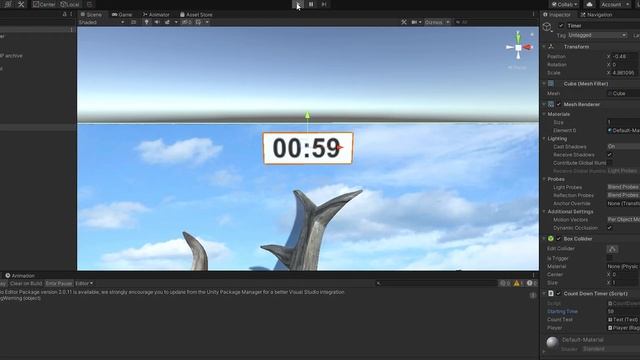The height and width of the screenshot is (360, 640).
Task: Toggle the Mesh Renderer enabled checkbox
Action: [x=559, y=104]
